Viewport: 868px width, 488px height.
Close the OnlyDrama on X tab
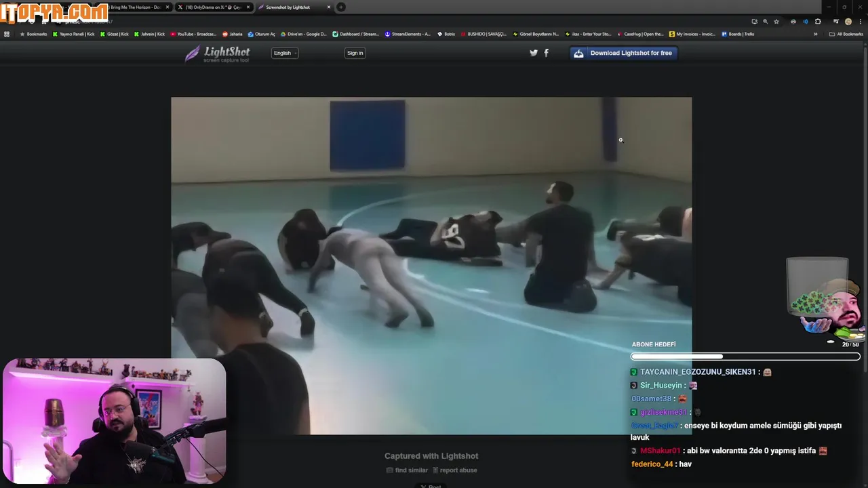click(x=248, y=7)
